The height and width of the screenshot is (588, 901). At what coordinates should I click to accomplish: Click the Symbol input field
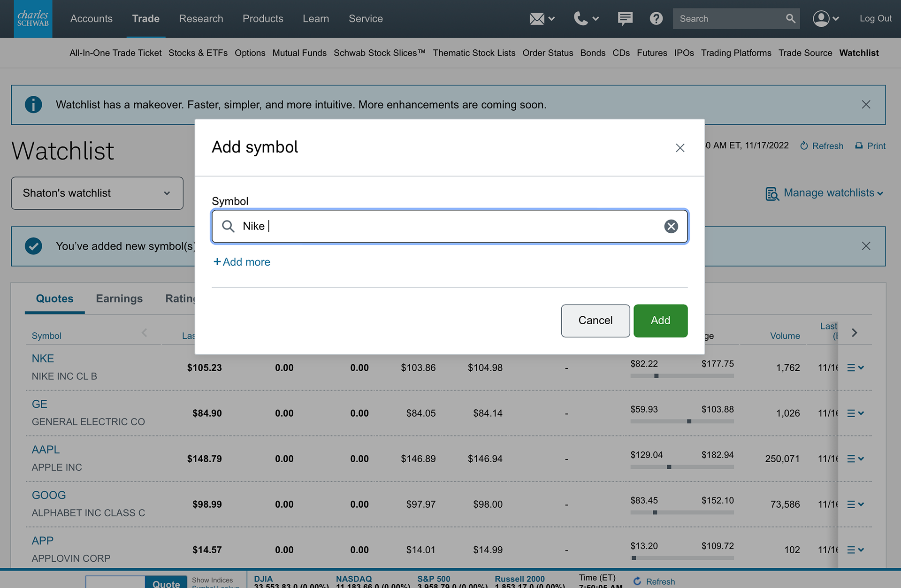click(x=450, y=226)
